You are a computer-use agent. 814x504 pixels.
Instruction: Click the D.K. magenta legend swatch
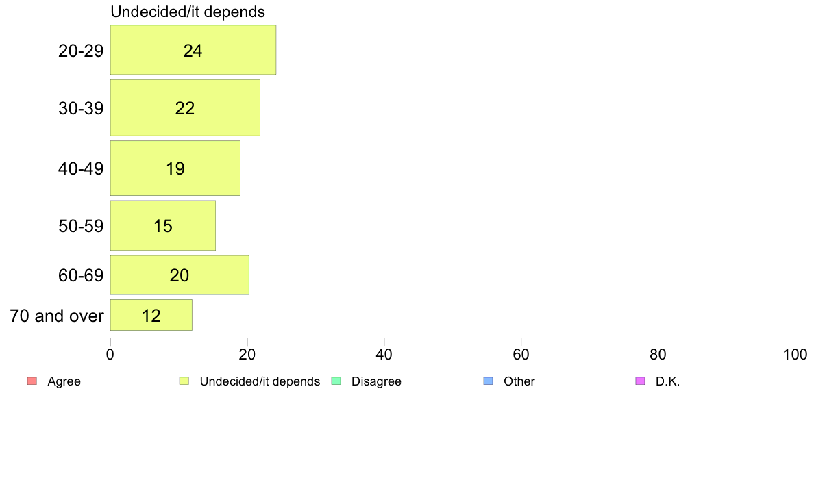pyautogui.click(x=641, y=381)
